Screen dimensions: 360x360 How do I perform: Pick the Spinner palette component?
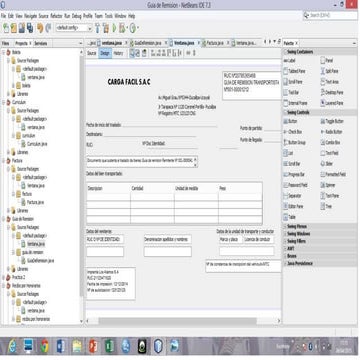[x=328, y=185]
